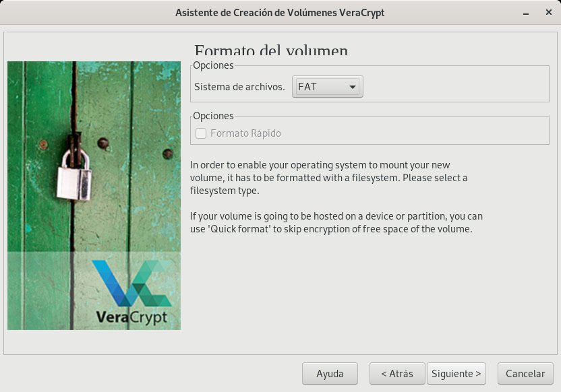Image resolution: width=561 pixels, height=392 pixels.
Task: Go back with the < Atrás button
Action: point(396,373)
